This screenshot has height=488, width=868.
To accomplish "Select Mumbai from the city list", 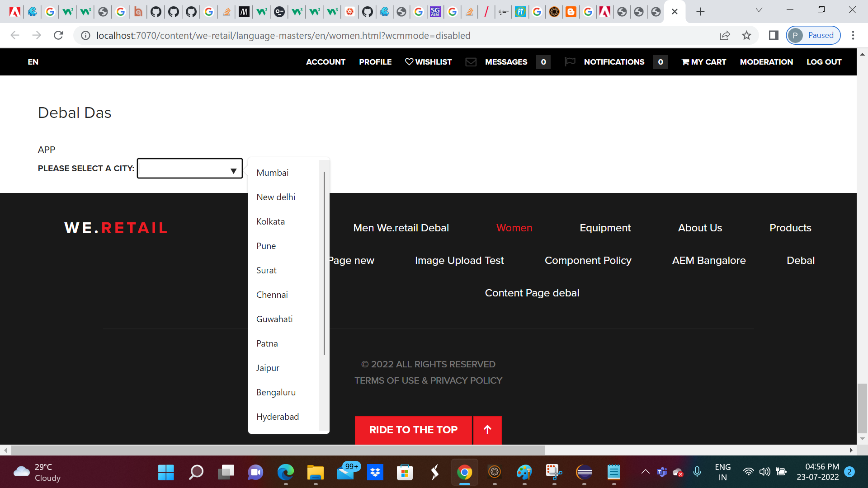I will pyautogui.click(x=272, y=172).
